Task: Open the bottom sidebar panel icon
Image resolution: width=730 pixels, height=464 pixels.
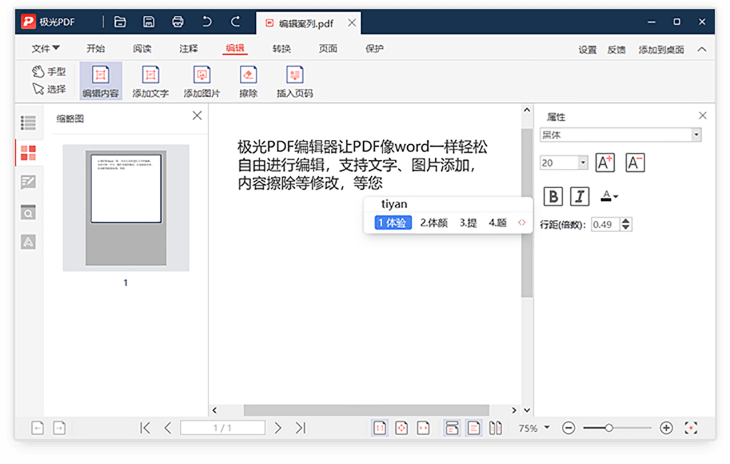Action: 28,242
